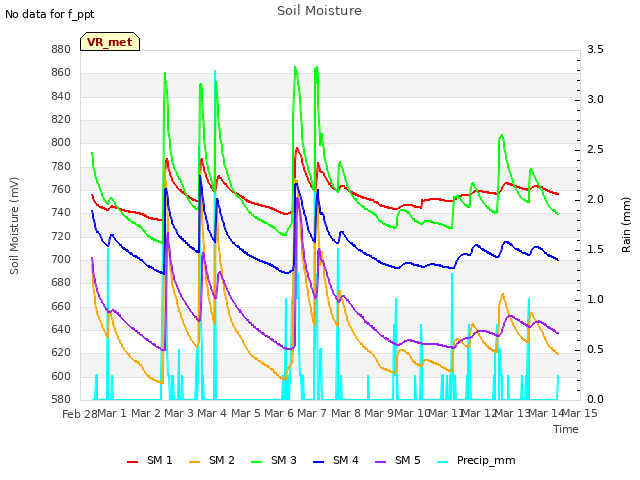This screenshot has height=480, width=640.
Task: Click the SM 1 red legend swatch
Action: (133, 462)
